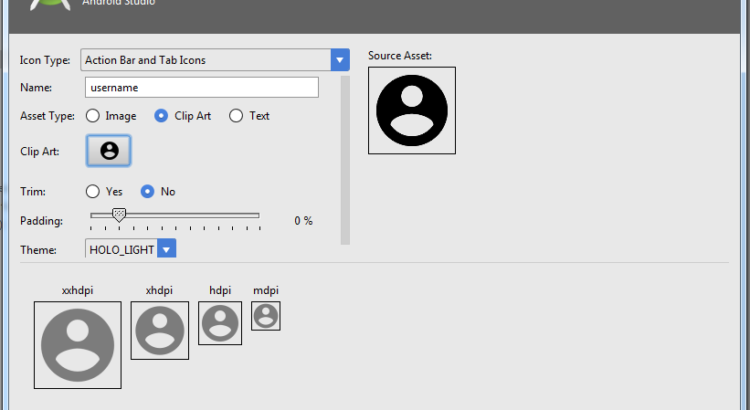This screenshot has width=750, height=410.
Task: Click the Padding slider handle
Action: coord(119,215)
